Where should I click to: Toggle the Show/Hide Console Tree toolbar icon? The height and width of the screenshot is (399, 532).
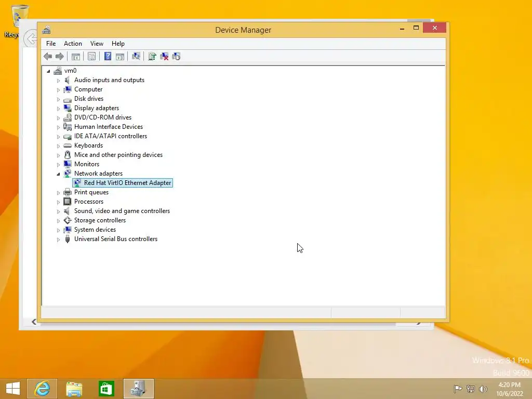point(76,56)
